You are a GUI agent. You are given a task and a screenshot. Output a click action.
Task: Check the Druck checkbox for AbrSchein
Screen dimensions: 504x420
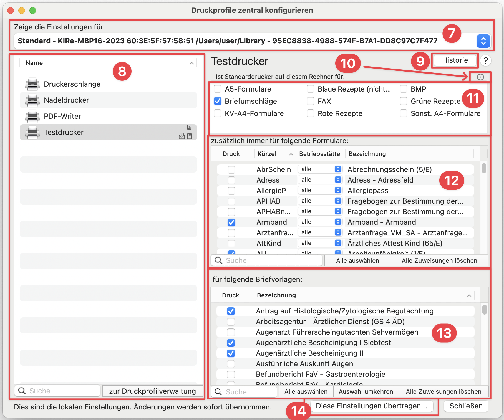pyautogui.click(x=231, y=169)
